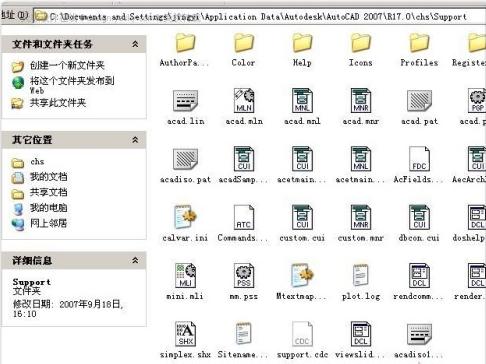Select the custom.mnr file icon
Viewport: 486px width, 364px height.
361,217
